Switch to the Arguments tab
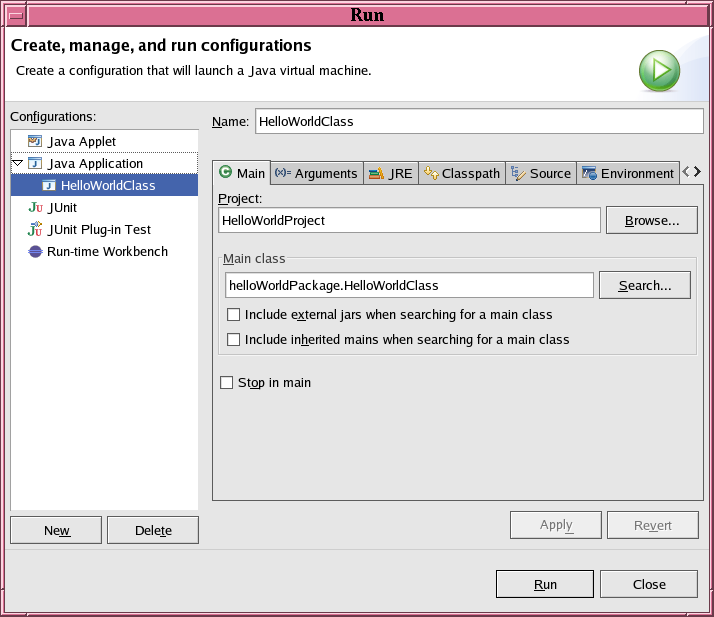 317,173
